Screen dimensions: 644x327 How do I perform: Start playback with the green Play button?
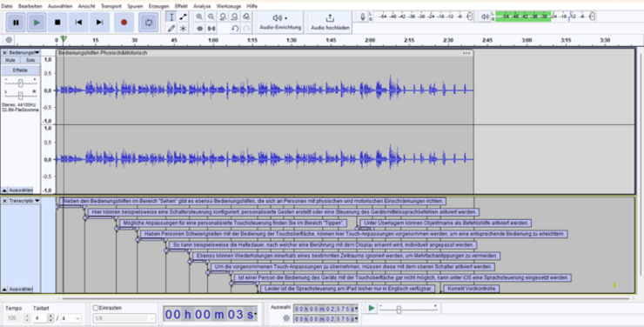[37, 23]
